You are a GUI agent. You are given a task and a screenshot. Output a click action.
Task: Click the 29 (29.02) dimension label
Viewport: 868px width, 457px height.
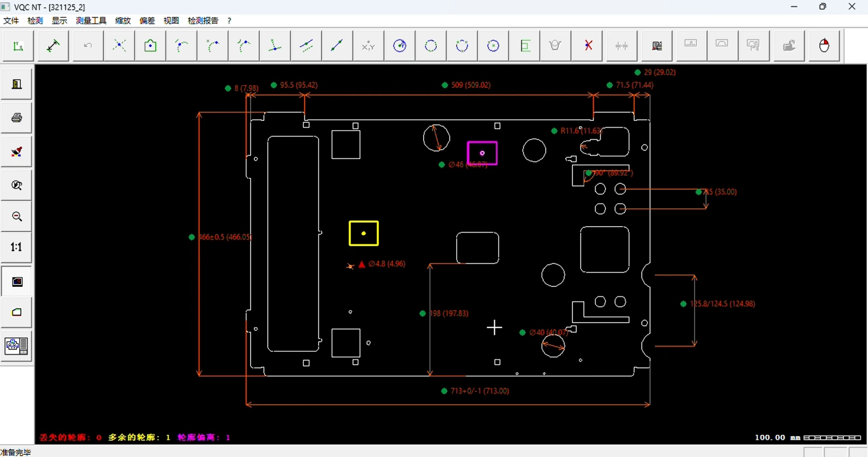[660, 72]
